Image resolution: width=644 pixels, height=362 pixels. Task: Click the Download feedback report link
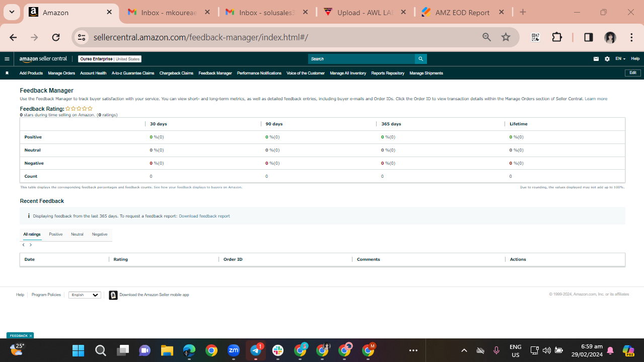tap(204, 216)
